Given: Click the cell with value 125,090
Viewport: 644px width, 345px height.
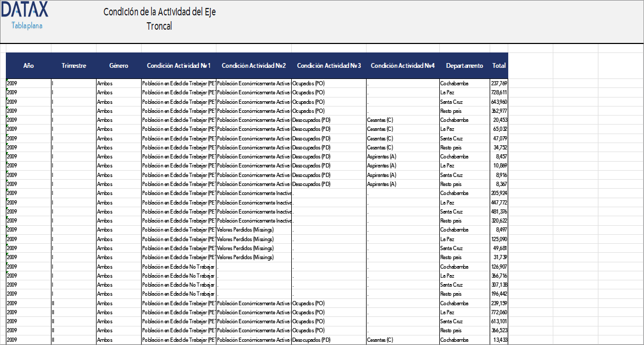Looking at the screenshot, I should [499, 239].
